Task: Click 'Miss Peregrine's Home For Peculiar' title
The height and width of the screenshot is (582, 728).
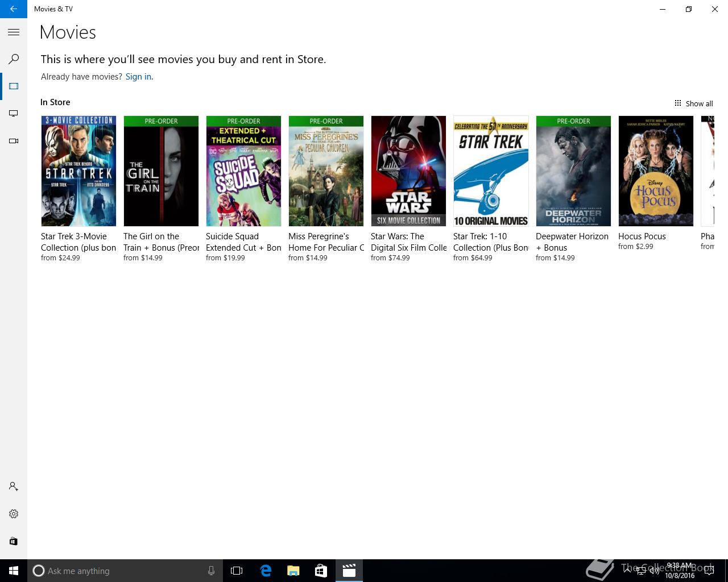Action: [x=326, y=242]
